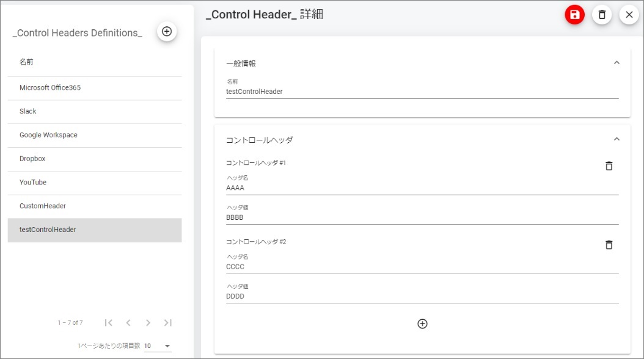The height and width of the screenshot is (359, 644).
Task: Jump to the last page of list
Action: [167, 322]
